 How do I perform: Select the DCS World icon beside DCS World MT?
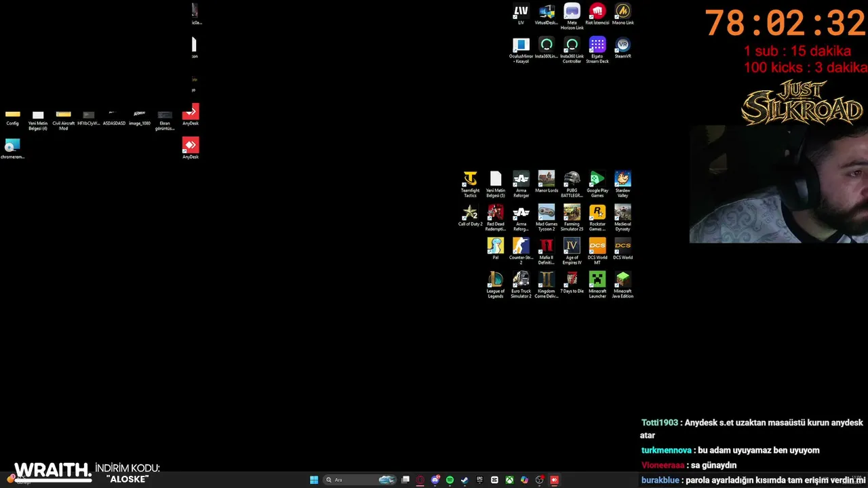pyautogui.click(x=623, y=249)
